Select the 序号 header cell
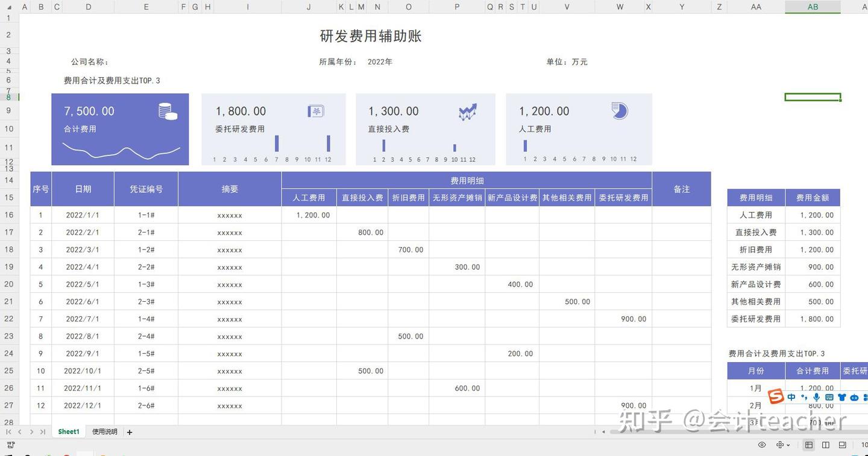Viewport: 868px width, 456px height. pos(41,189)
